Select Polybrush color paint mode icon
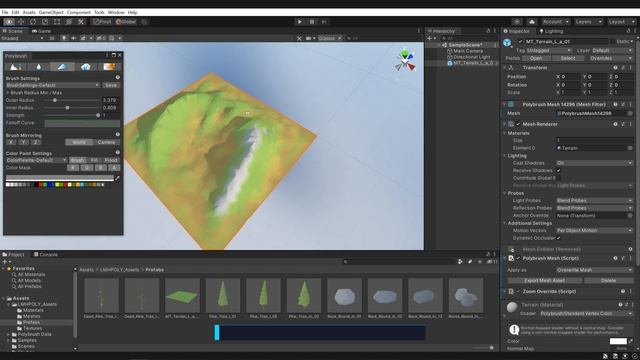640x360 pixels. (62, 67)
